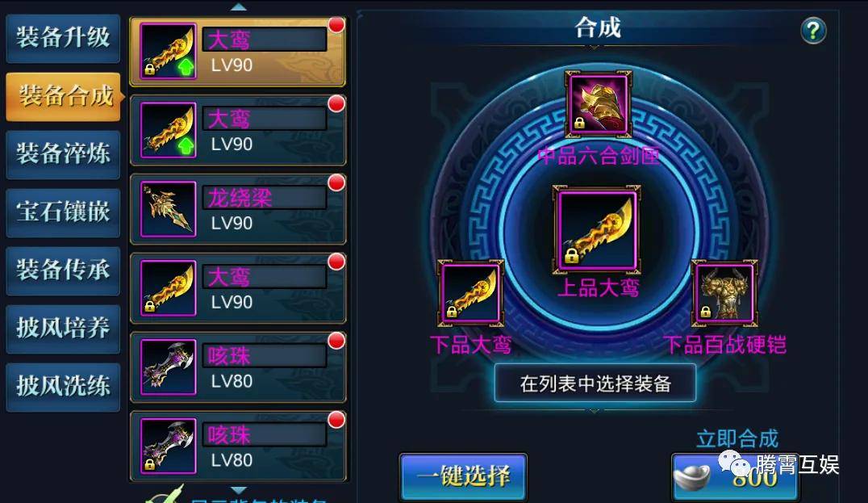
Task: Select the first 咳珠 LV80 weapon icon
Action: point(169,367)
